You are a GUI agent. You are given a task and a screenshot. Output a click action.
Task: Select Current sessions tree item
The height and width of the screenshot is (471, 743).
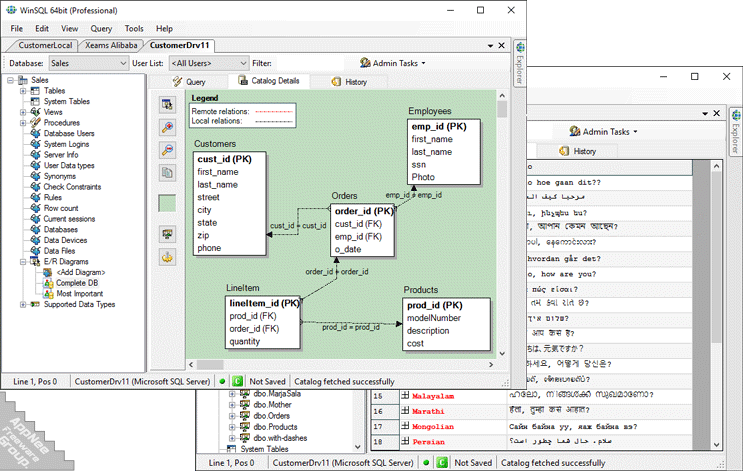(x=69, y=219)
